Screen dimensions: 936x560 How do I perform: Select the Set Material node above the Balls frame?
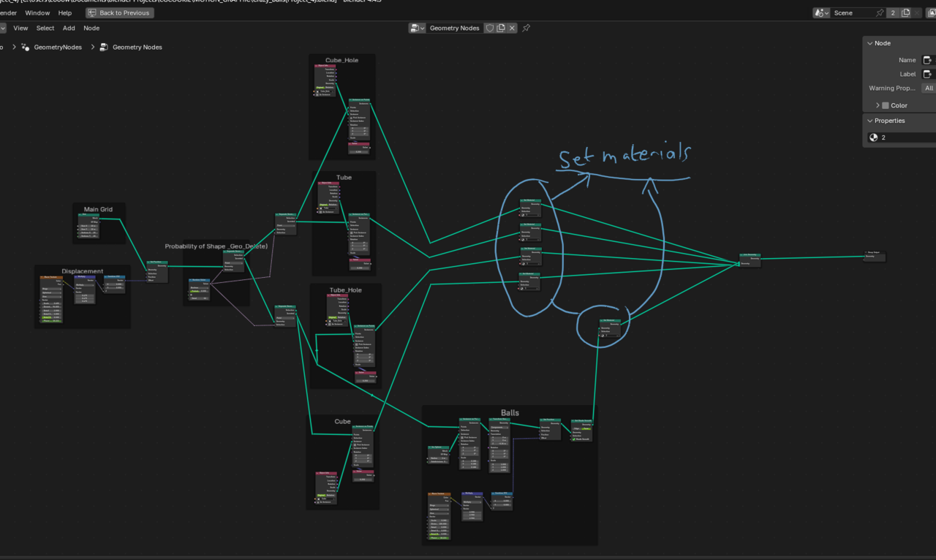(x=610, y=328)
